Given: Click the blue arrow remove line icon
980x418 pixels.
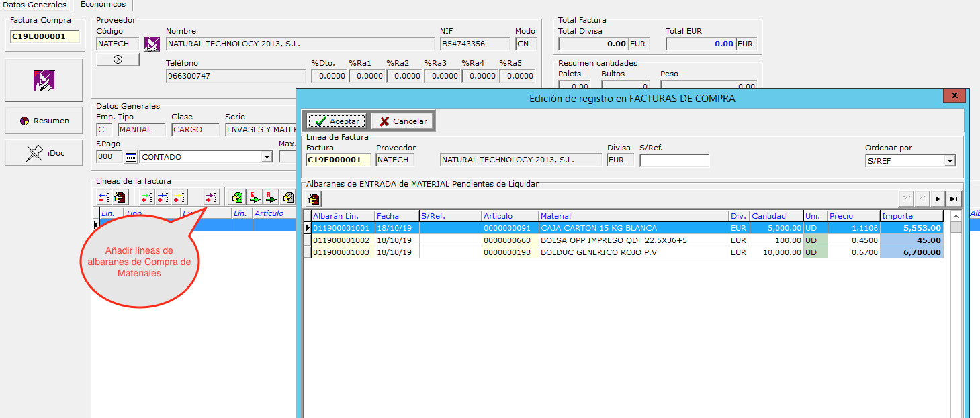Looking at the screenshot, I should [x=104, y=197].
